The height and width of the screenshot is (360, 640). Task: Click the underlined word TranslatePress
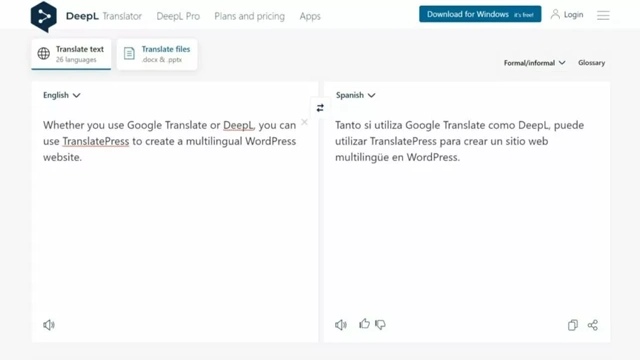96,141
